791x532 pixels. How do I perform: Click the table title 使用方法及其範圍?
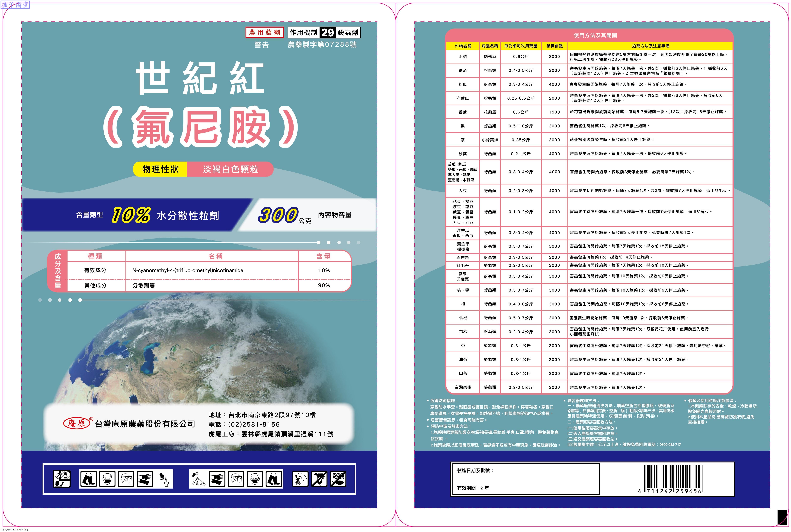click(596, 35)
